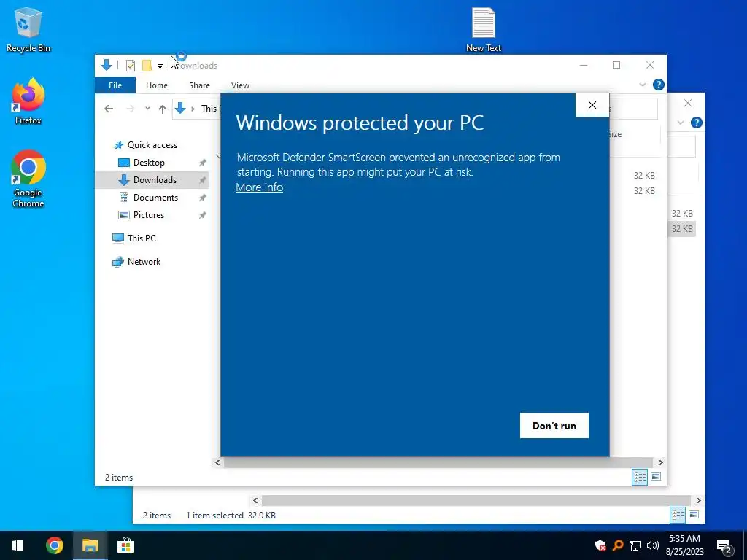Click horizontal scrollbar right arrow in front window
The height and width of the screenshot is (560, 747).
660,462
